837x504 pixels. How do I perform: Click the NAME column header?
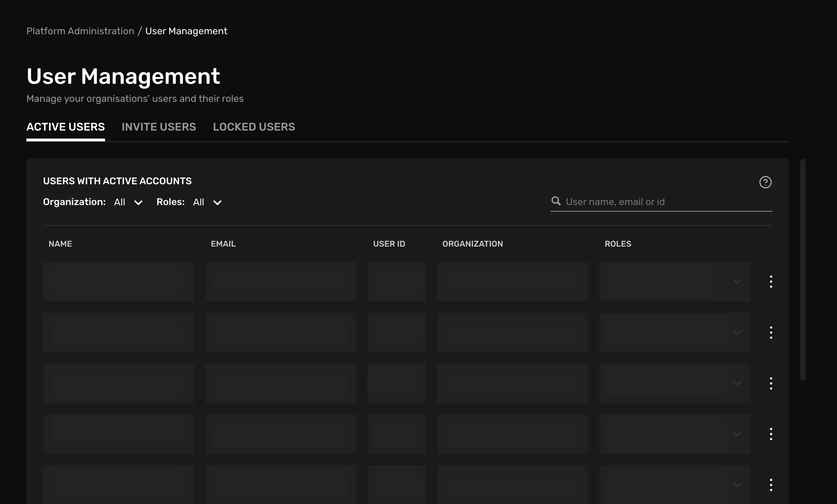(x=60, y=244)
